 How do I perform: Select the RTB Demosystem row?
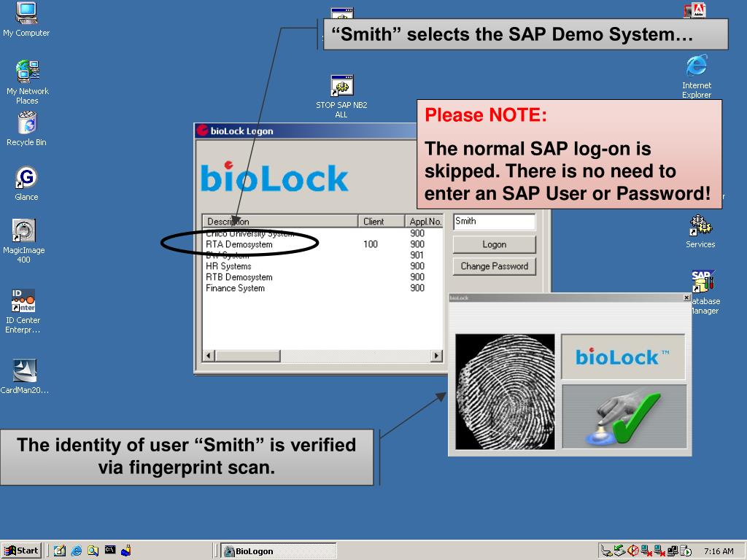click(x=322, y=277)
